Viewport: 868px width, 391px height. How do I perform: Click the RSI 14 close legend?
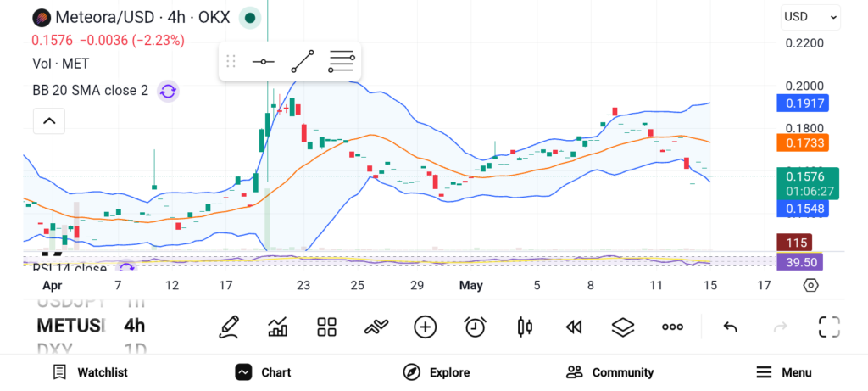(70, 269)
